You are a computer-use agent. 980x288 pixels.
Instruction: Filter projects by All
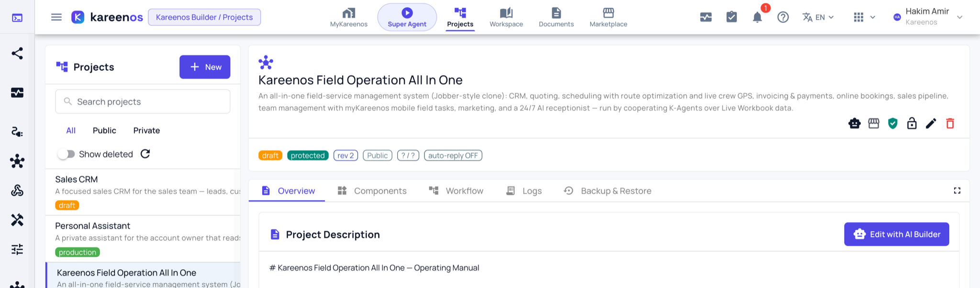point(71,130)
